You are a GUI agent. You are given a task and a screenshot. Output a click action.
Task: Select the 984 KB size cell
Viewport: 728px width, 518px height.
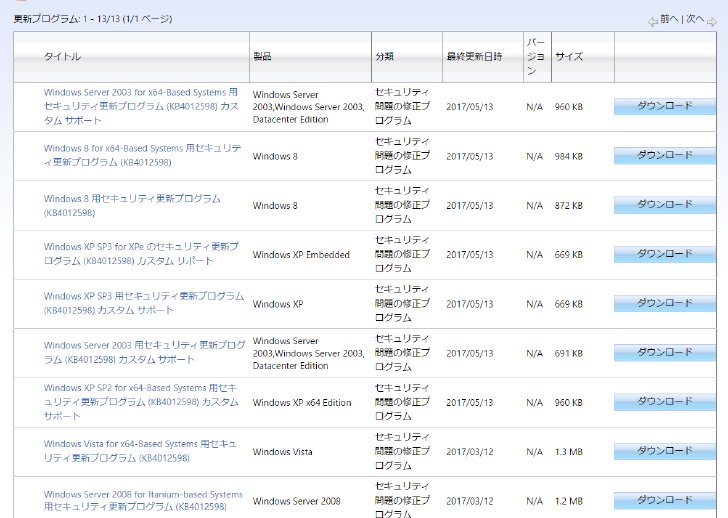tap(569, 156)
